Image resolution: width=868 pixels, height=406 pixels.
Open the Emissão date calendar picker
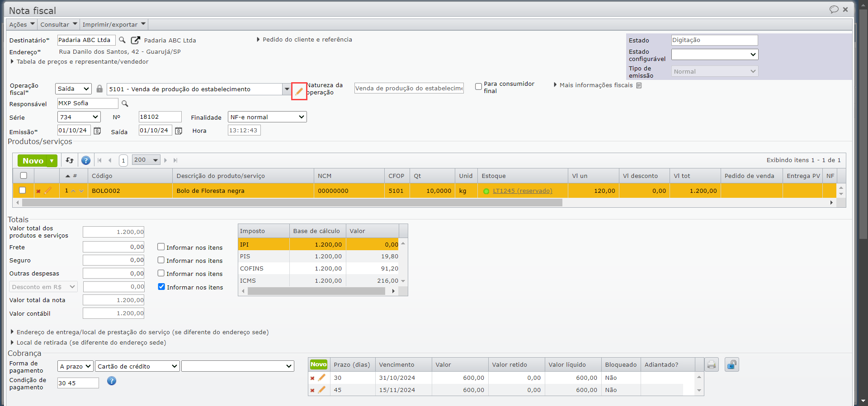[97, 131]
